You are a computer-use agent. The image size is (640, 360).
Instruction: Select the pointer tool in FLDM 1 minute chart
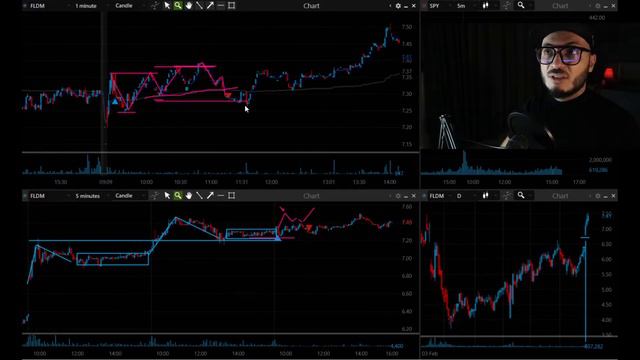point(167,6)
